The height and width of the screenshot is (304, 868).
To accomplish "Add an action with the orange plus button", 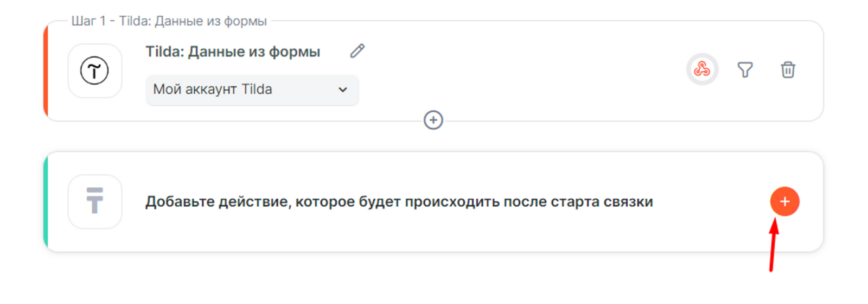I will [784, 201].
